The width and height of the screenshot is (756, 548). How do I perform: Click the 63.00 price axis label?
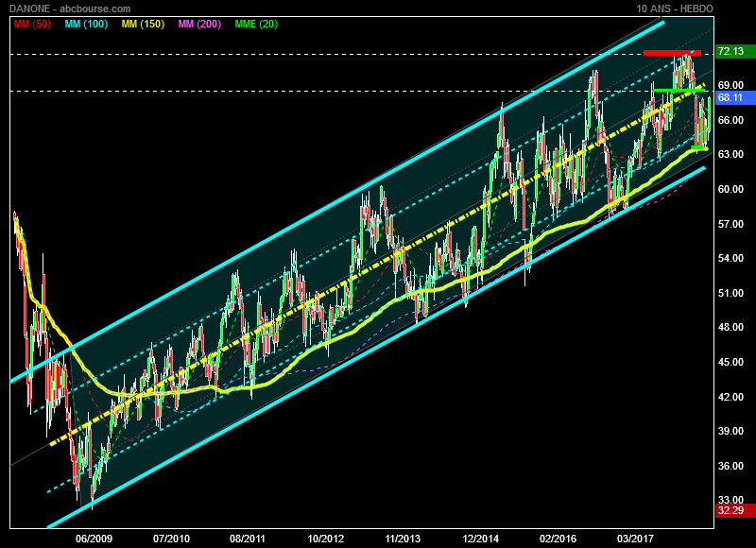[x=730, y=154]
